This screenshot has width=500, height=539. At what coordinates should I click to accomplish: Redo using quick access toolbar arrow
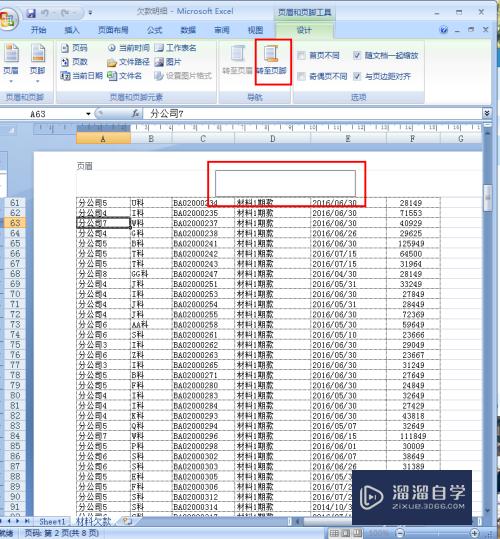(x=65, y=13)
